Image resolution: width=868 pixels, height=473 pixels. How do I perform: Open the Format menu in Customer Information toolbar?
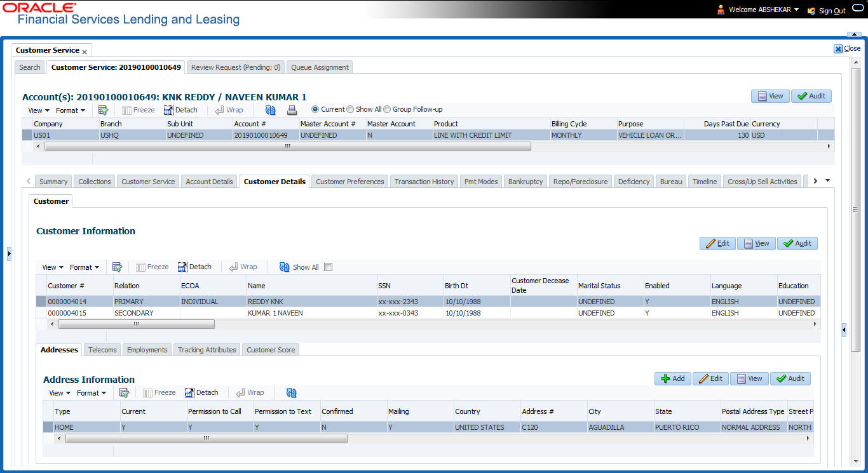85,267
